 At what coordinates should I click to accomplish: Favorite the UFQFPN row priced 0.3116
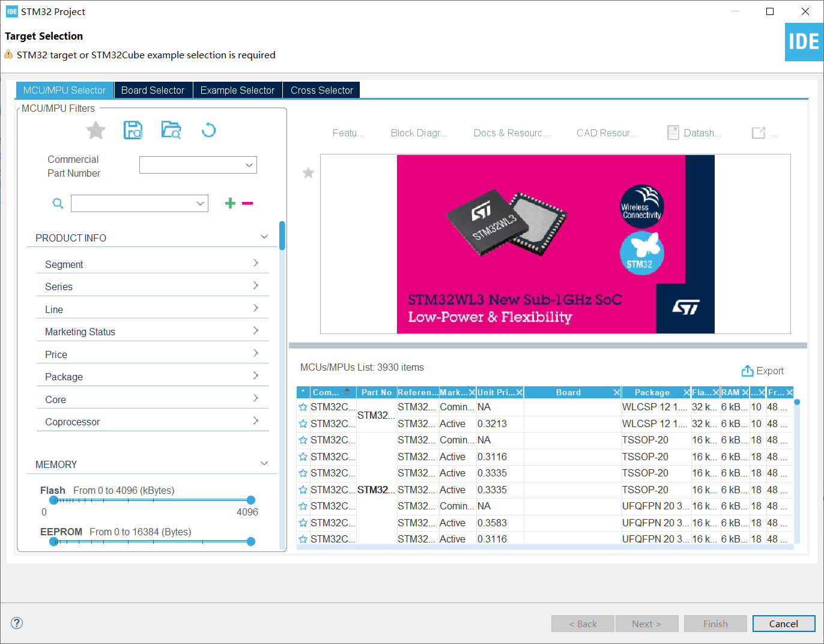tap(303, 539)
